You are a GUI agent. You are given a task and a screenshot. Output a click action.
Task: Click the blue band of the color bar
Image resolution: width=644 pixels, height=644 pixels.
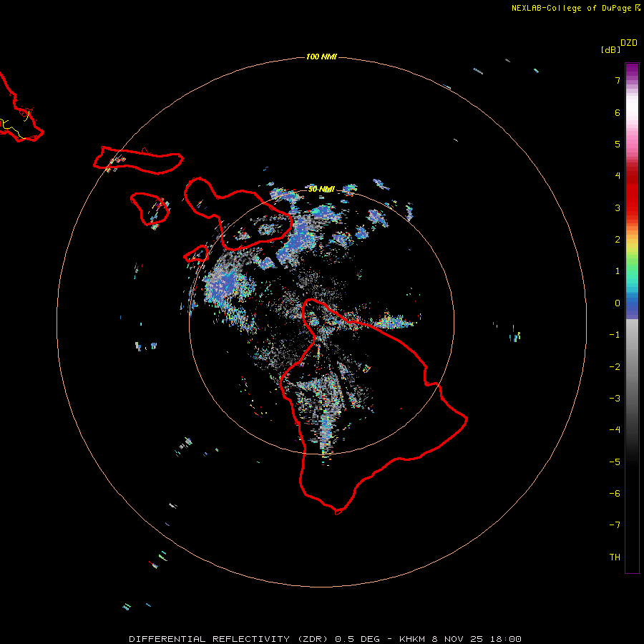(632, 306)
